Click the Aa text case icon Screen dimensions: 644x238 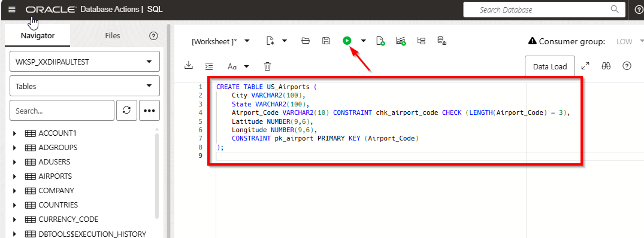(x=232, y=66)
